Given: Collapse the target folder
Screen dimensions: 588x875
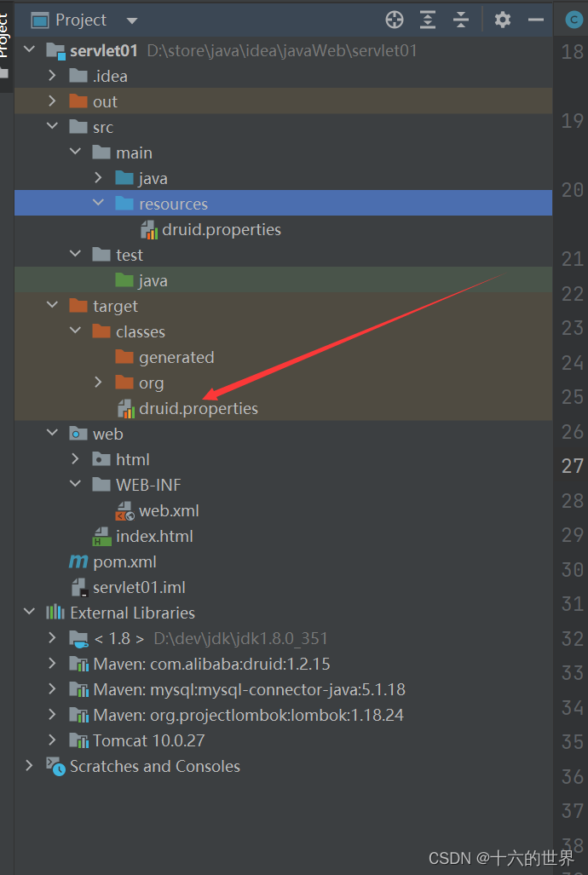Looking at the screenshot, I should click(x=52, y=306).
